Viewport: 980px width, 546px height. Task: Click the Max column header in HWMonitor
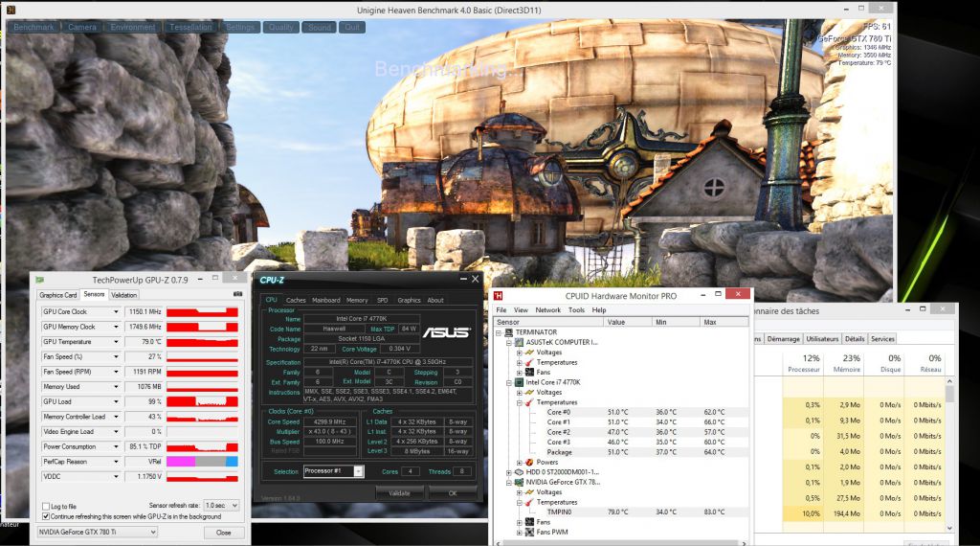(x=724, y=322)
